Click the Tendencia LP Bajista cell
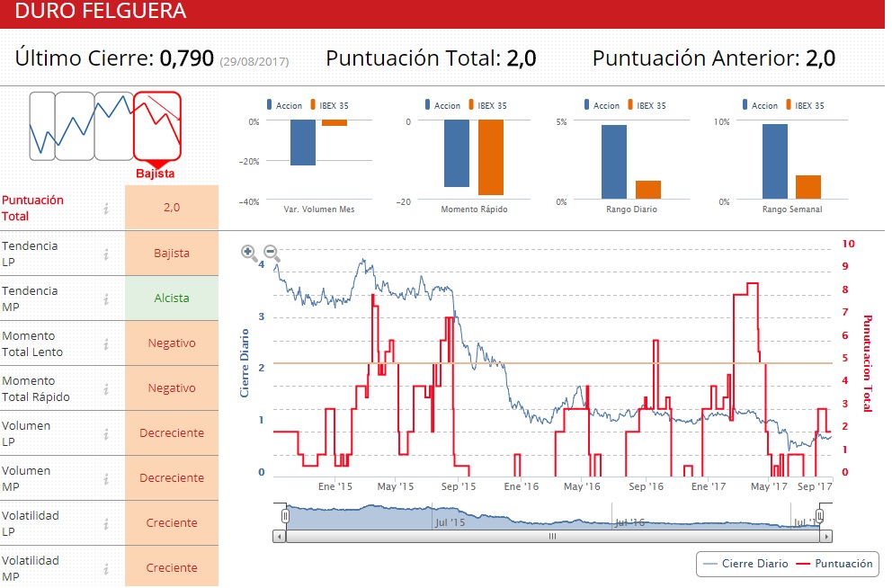The height and width of the screenshot is (588, 892). click(x=172, y=253)
